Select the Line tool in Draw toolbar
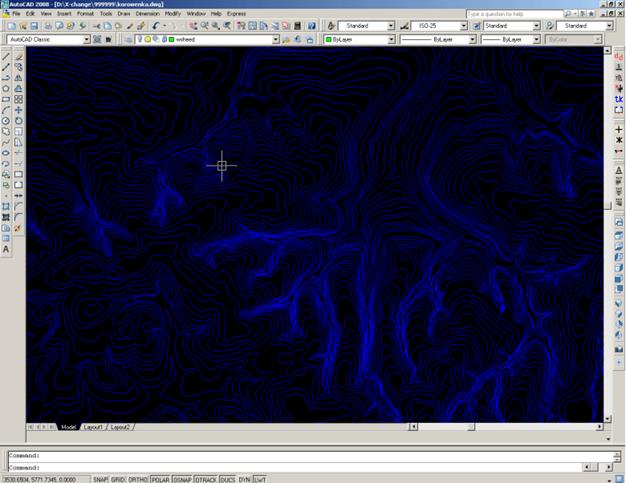The width and height of the screenshot is (626, 483). tap(6, 55)
